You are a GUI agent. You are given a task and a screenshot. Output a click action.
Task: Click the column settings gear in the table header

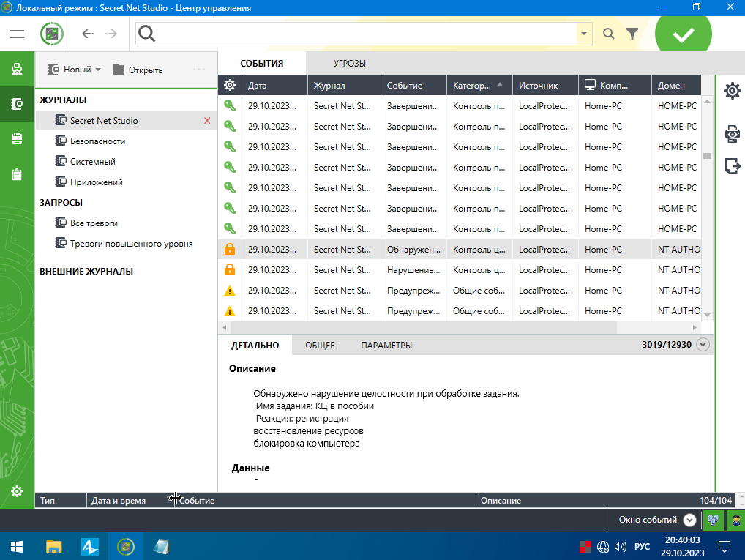(x=230, y=85)
